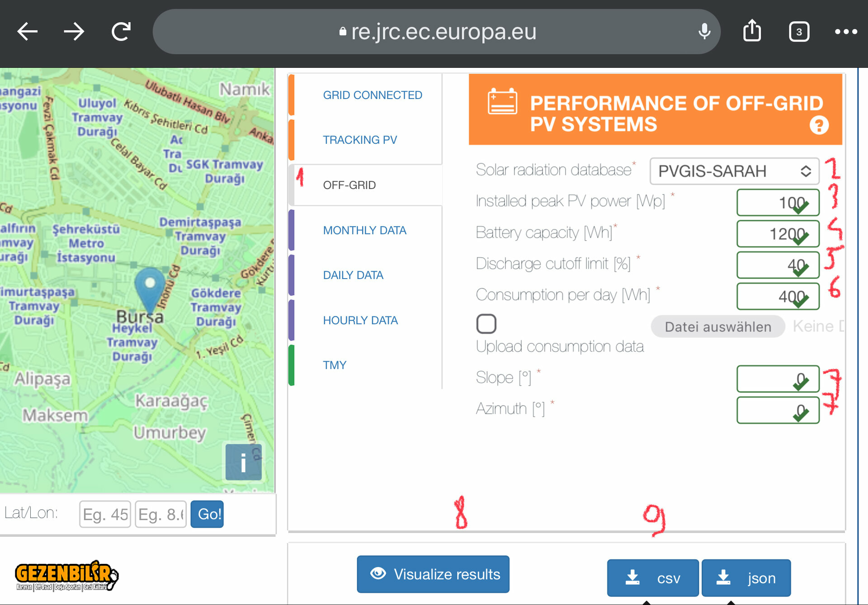
Task: Download results as csv
Action: tap(652, 577)
